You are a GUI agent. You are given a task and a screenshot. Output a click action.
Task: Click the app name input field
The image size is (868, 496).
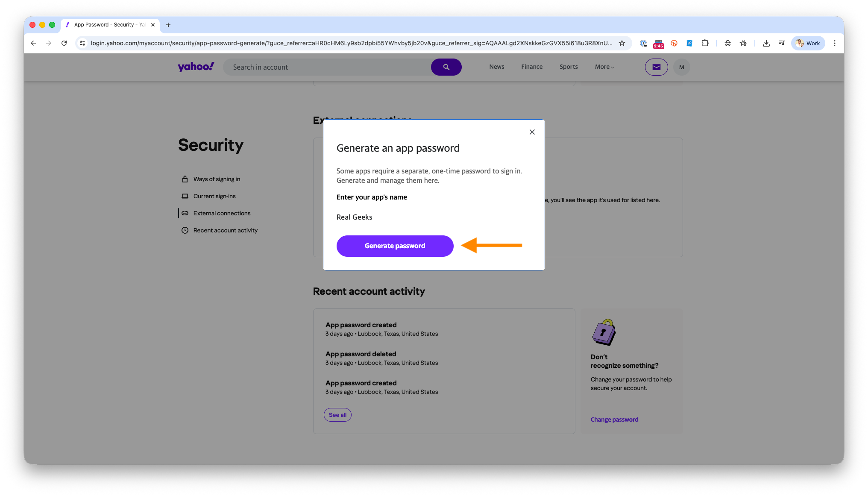click(434, 217)
